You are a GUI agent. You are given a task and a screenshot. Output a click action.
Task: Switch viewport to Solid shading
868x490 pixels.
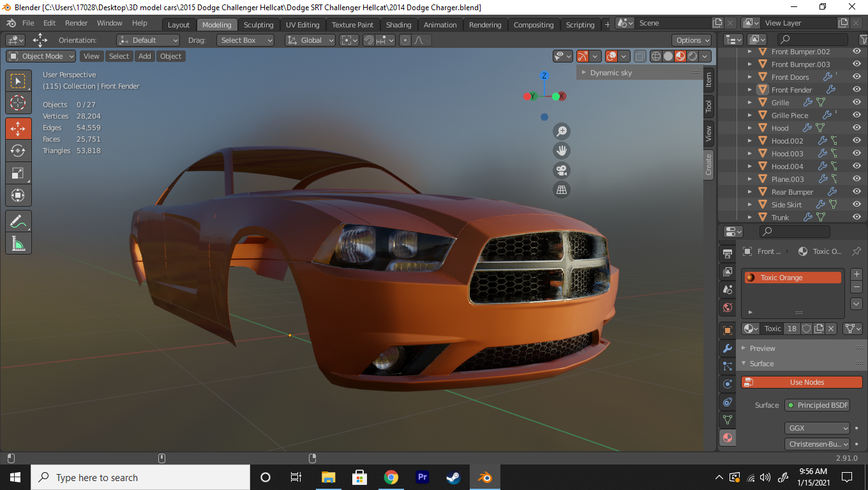668,56
